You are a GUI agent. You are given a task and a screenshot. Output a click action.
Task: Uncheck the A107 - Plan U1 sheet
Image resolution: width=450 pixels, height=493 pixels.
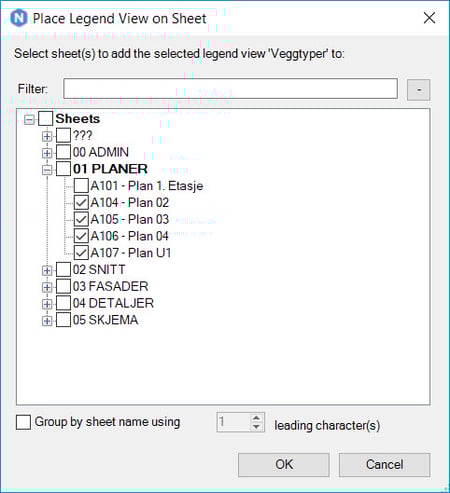81,253
